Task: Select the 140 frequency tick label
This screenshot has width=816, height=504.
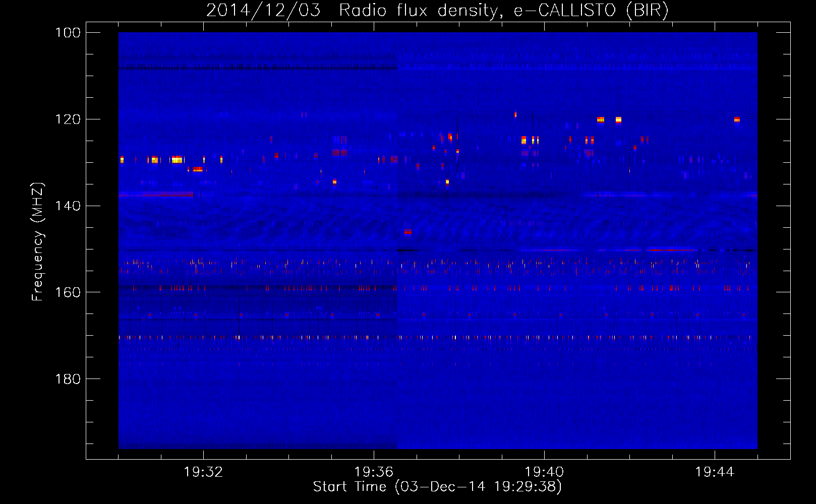Action: 68,206
